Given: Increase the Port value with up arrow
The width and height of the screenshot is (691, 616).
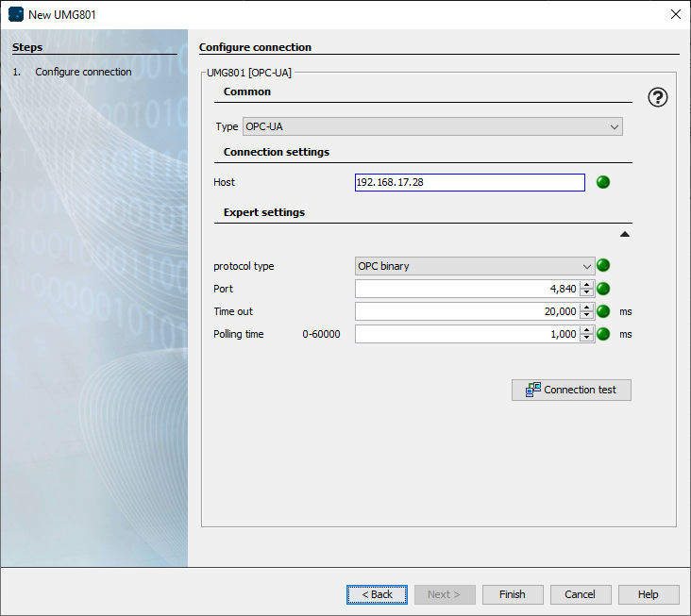Looking at the screenshot, I should (586, 285).
